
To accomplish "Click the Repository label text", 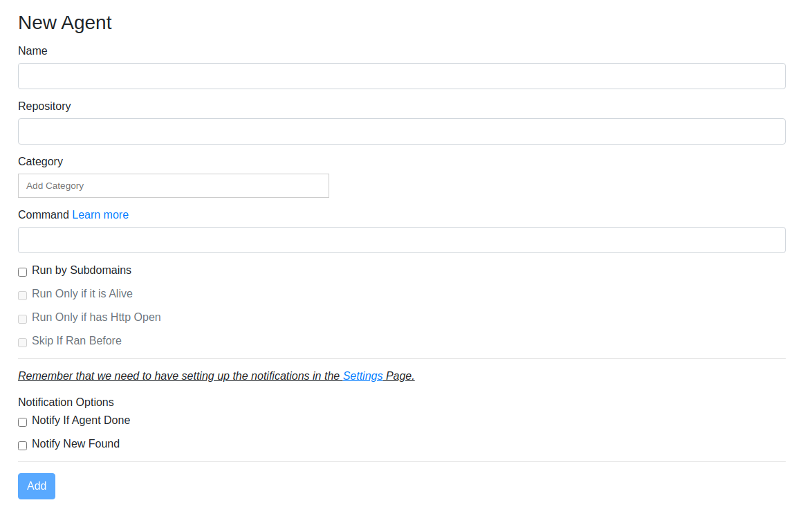I will (x=44, y=106).
